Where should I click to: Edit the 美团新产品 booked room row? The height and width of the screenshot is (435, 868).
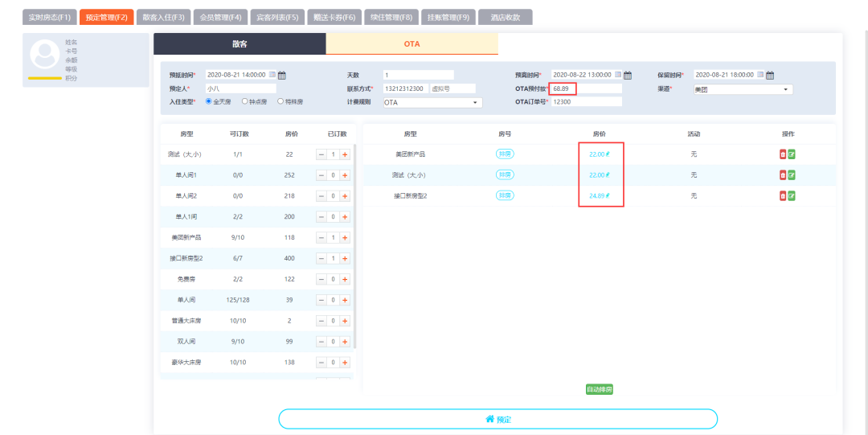coord(792,154)
